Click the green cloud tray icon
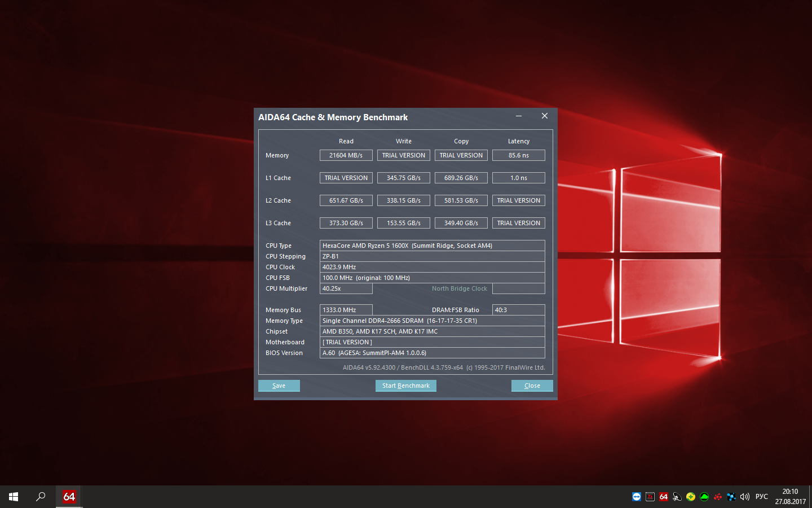The image size is (812, 508). 704,497
